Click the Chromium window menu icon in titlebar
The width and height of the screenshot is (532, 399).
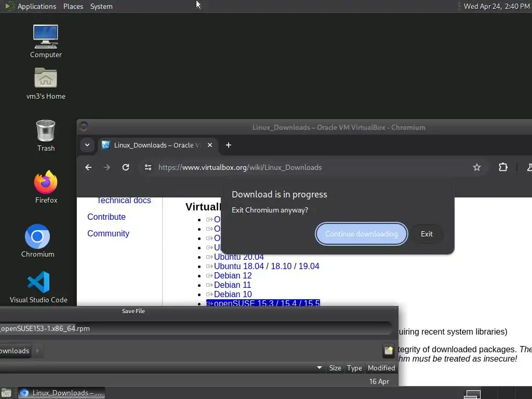[x=84, y=127]
